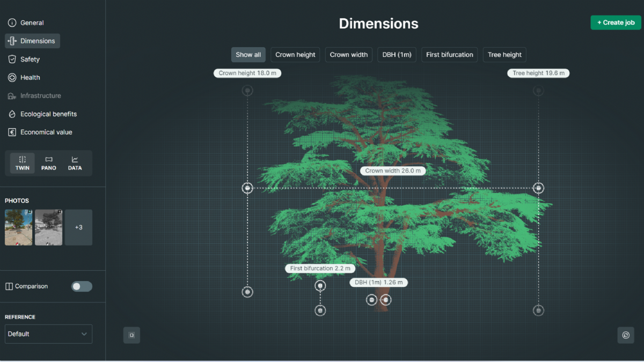Click the Crown width 26.0 m label
This screenshot has height=362, width=644.
(x=393, y=171)
